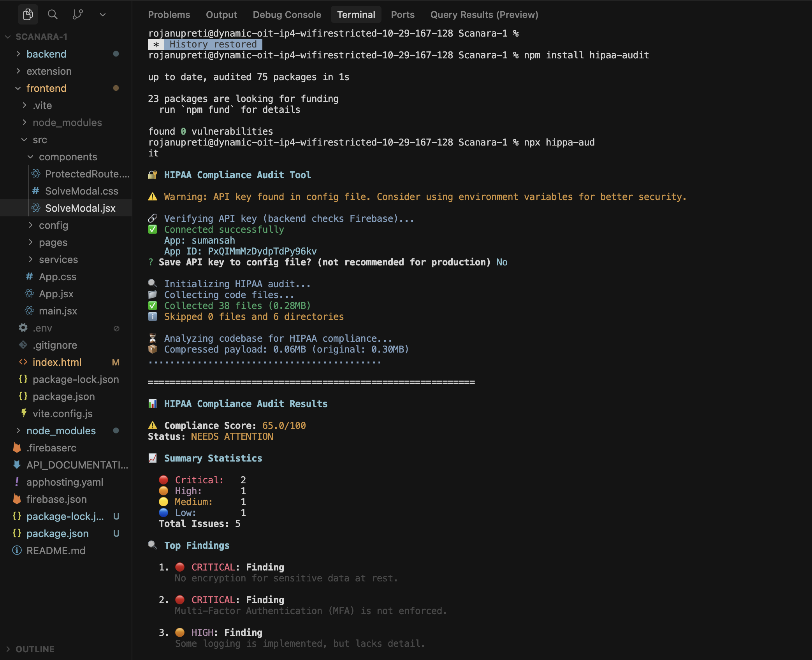812x660 pixels.
Task: Click the Firebase flame icon beside firebase.json
Action: [x=17, y=499]
